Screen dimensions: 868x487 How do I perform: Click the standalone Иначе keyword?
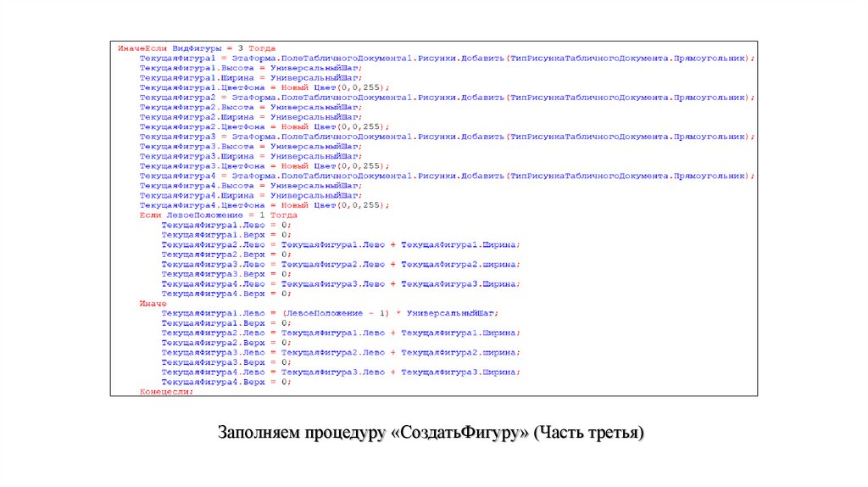tap(153, 303)
